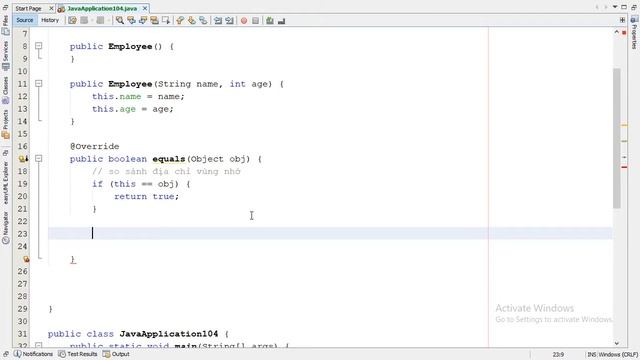Toggle the Highlight Search toolbar icon
Screen dimensions: 640x360
pyautogui.click(x=154, y=20)
